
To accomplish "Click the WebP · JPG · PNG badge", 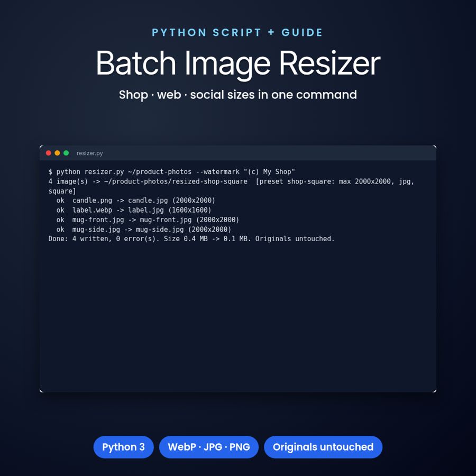I will click(209, 447).
